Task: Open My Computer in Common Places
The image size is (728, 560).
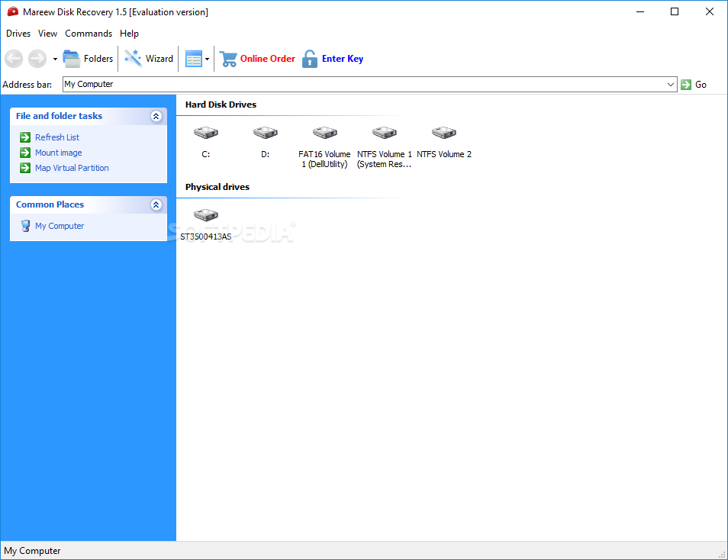Action: coord(60,226)
